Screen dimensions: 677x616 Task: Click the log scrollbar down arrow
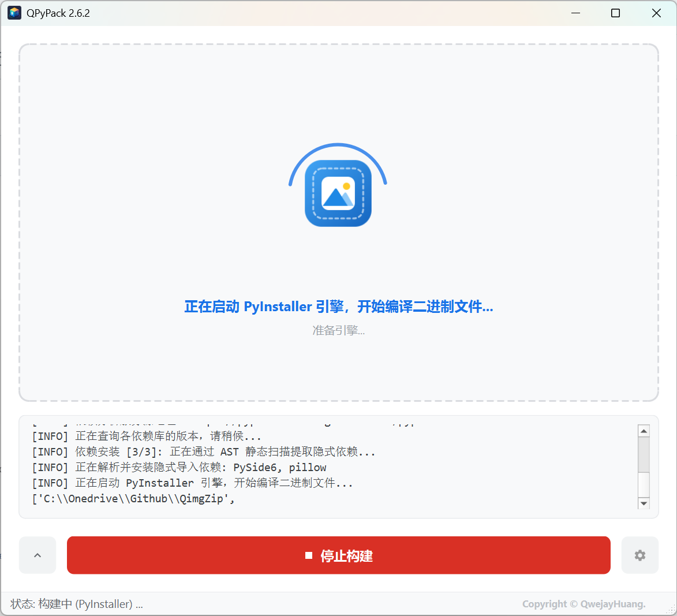(x=644, y=503)
